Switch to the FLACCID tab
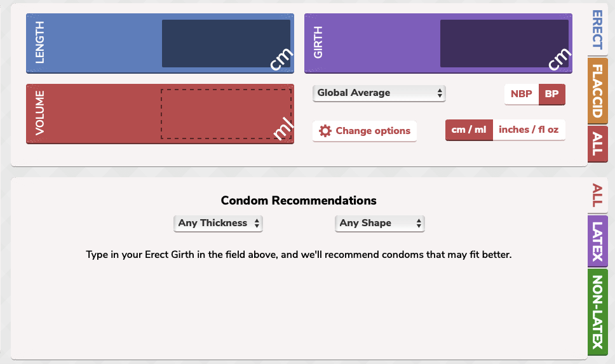The width and height of the screenshot is (615, 364). point(597,90)
